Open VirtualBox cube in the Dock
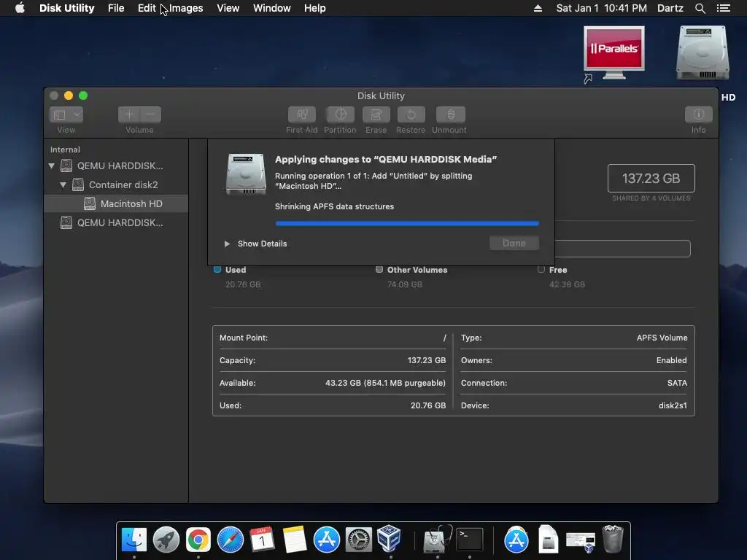The width and height of the screenshot is (747, 560). [390, 539]
